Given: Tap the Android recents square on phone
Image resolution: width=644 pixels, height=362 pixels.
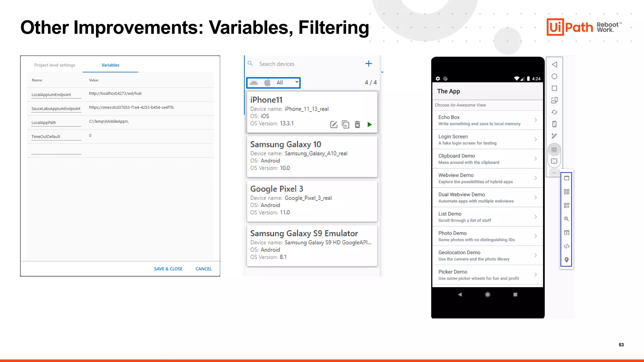Looking at the screenshot, I should tap(515, 294).
